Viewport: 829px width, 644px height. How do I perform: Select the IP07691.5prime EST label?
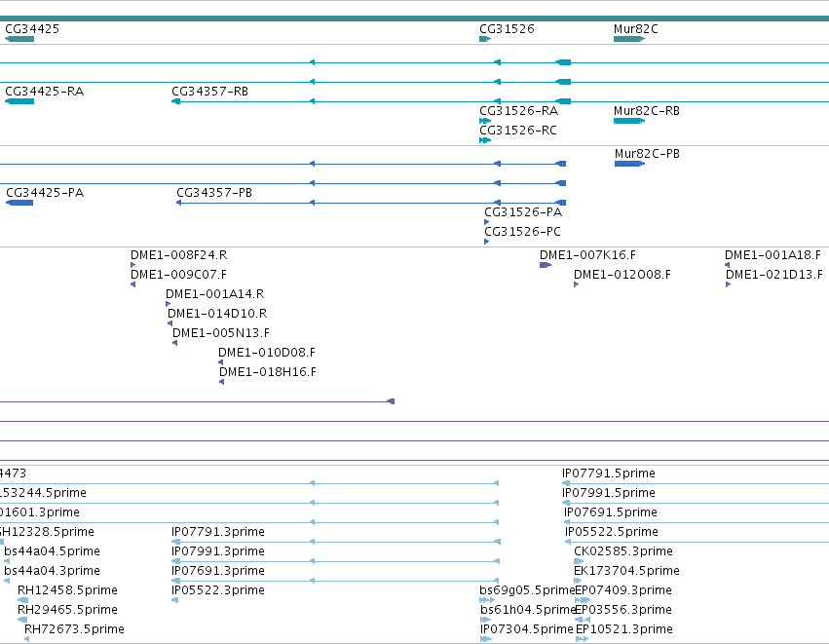[611, 512]
